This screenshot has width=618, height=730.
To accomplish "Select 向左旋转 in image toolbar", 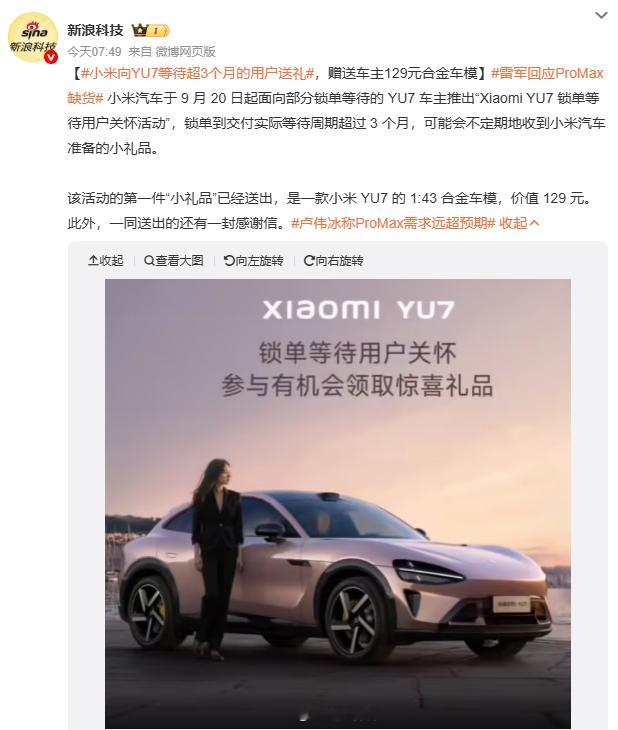I will point(253,261).
